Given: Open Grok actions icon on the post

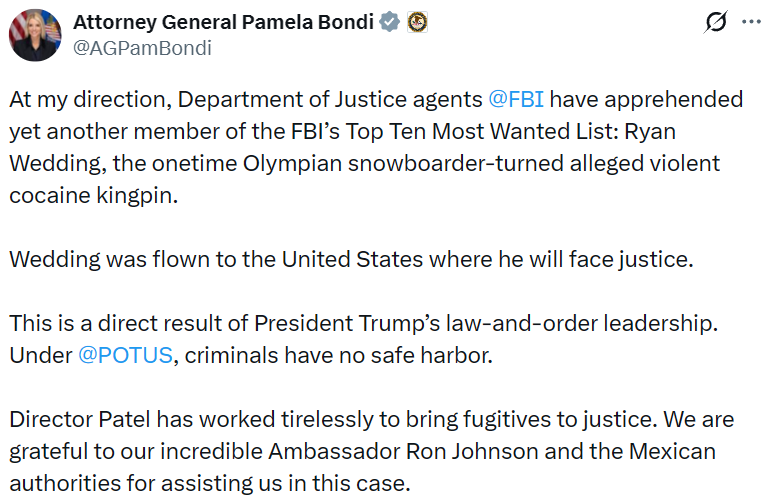Looking at the screenshot, I should coord(714,22).
